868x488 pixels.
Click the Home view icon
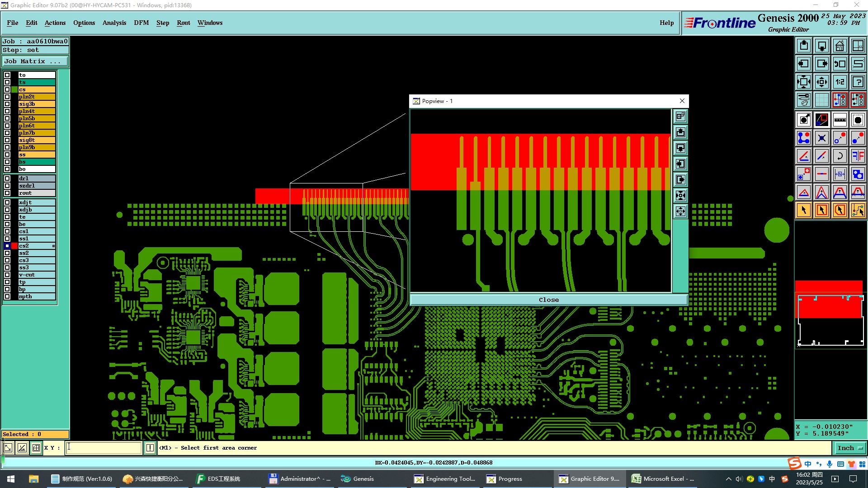pyautogui.click(x=840, y=46)
